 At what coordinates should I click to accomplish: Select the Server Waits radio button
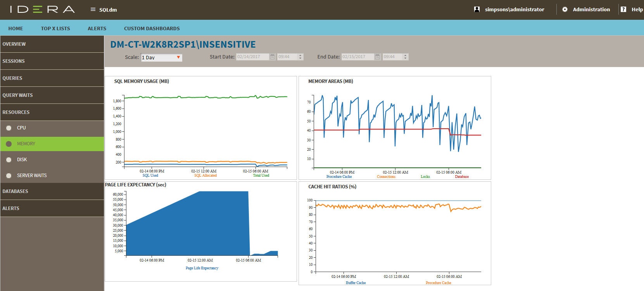pos(9,176)
